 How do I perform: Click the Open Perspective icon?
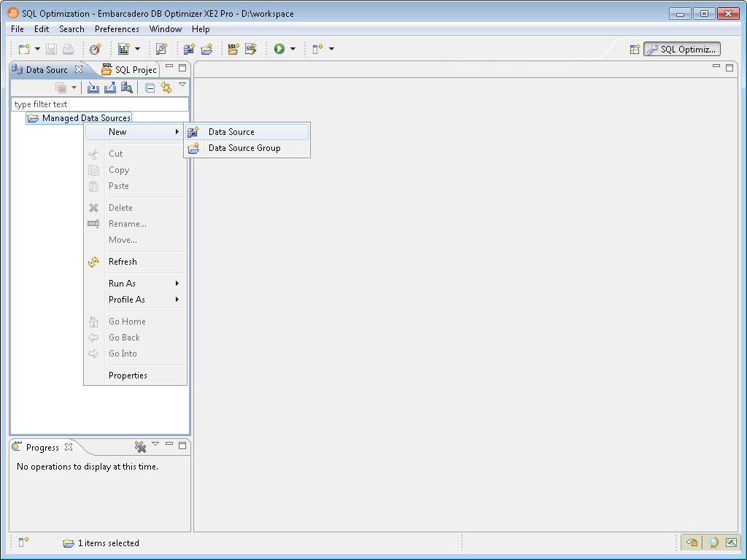[x=635, y=49]
